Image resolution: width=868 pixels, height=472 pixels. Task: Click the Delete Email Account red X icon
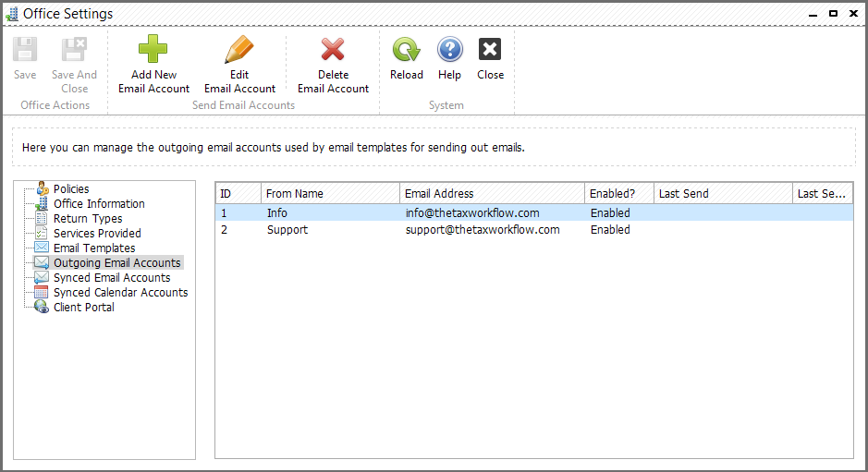tap(333, 49)
